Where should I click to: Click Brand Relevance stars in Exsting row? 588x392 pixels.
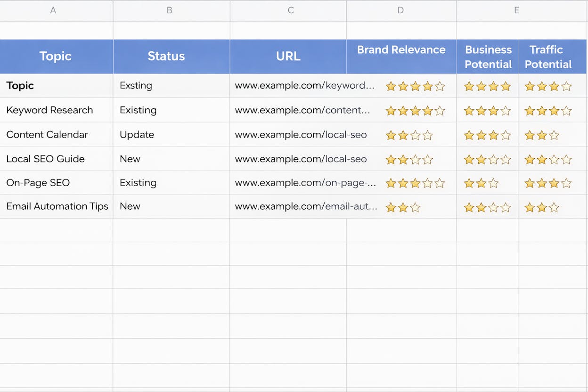tap(415, 86)
